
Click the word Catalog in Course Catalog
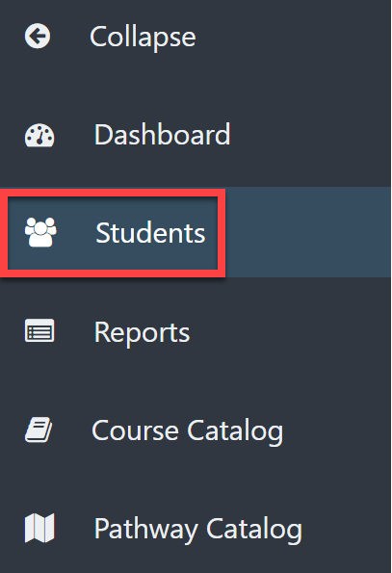[235, 432]
